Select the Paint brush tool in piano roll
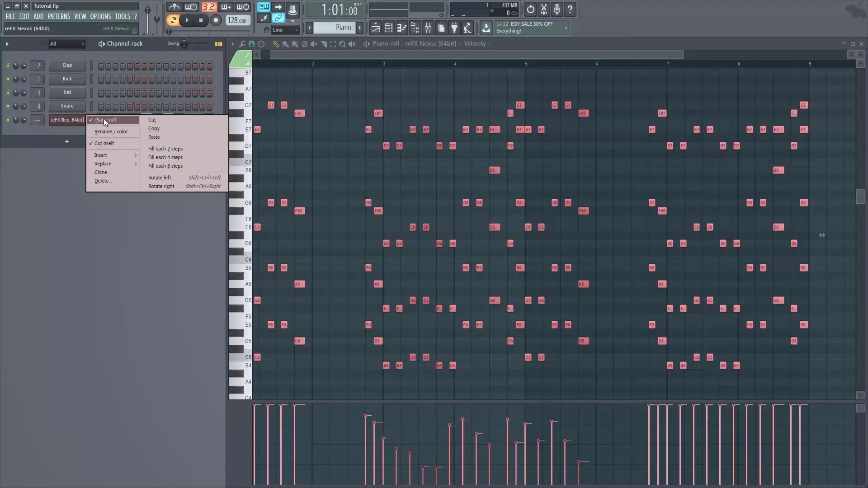Image resolution: width=868 pixels, height=488 pixels. 286,44
